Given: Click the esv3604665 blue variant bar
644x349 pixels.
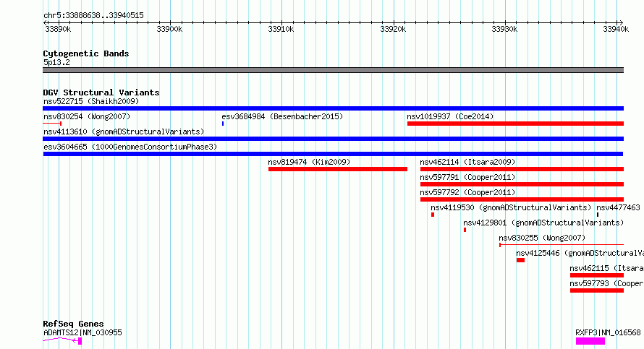Looking at the screenshot, I should (333, 154).
